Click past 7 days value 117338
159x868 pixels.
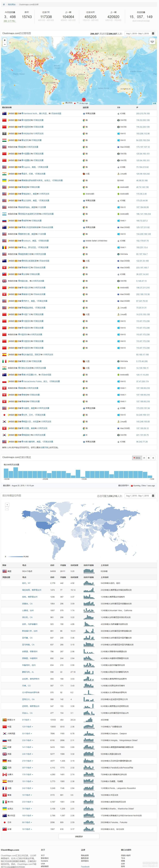pyautogui.click(x=46, y=17)
